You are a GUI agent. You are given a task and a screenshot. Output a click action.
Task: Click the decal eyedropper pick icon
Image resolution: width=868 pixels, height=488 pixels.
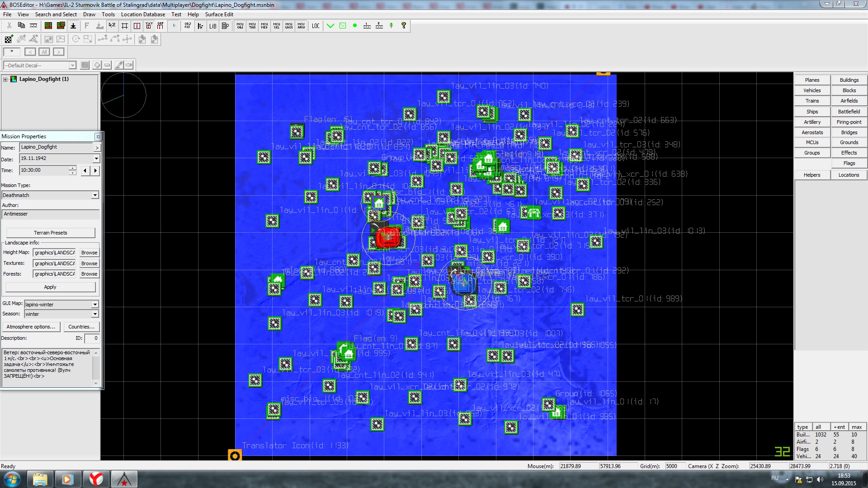point(119,65)
